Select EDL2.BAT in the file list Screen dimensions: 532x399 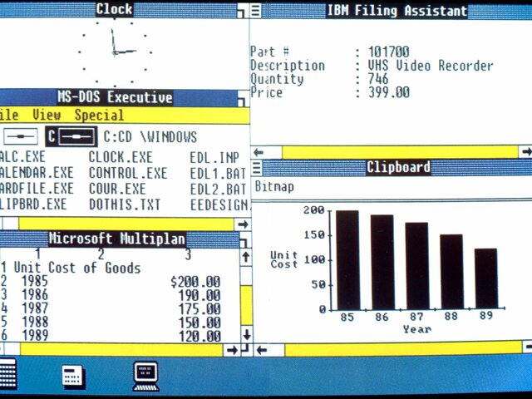click(218, 189)
